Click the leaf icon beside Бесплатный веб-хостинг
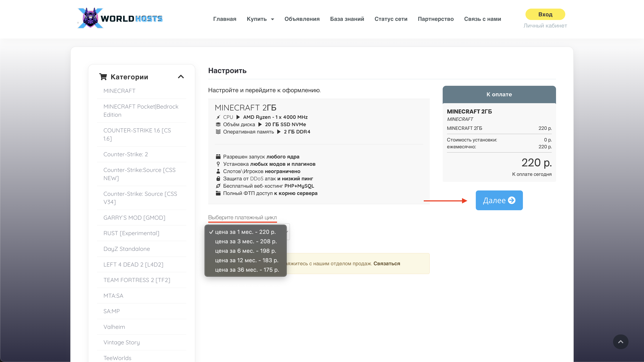644x362 pixels. click(x=218, y=186)
